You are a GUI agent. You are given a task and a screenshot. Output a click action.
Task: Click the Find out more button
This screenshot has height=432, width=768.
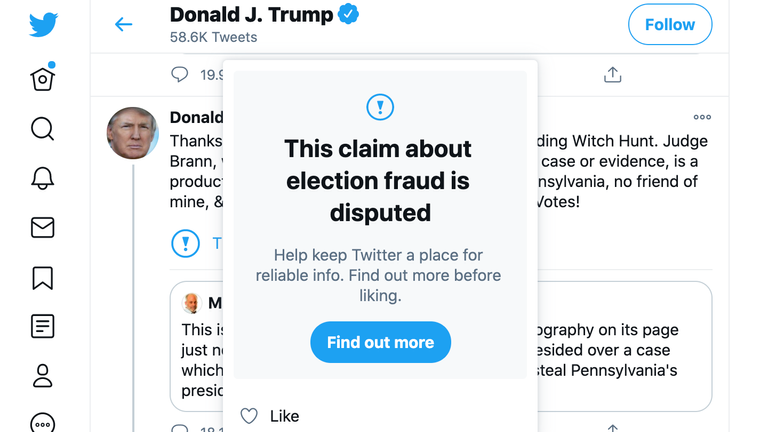point(380,342)
